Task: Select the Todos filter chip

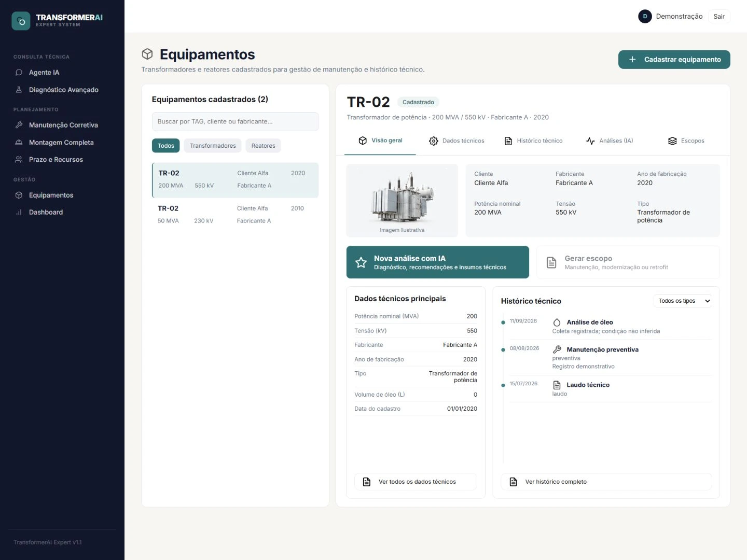Action: (166, 146)
